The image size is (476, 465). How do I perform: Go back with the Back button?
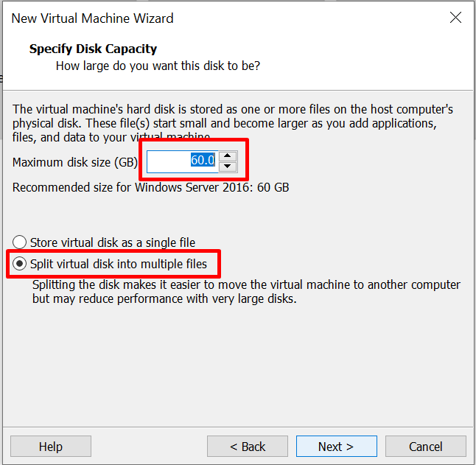pos(248,447)
